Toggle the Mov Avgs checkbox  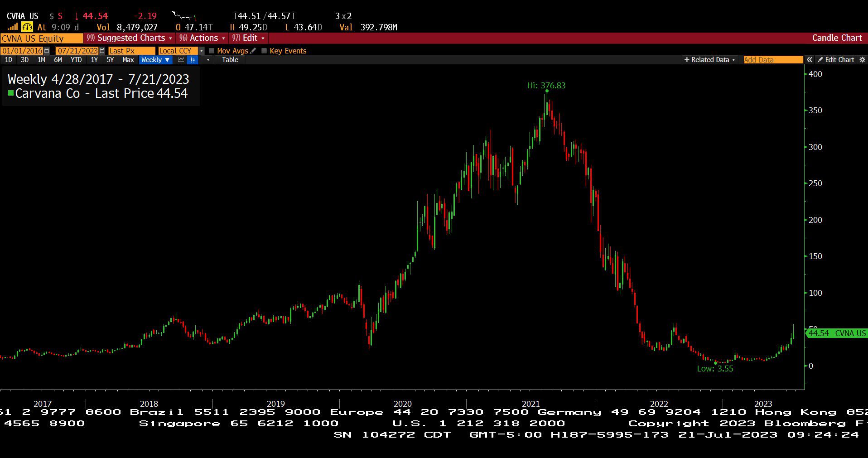[212, 51]
